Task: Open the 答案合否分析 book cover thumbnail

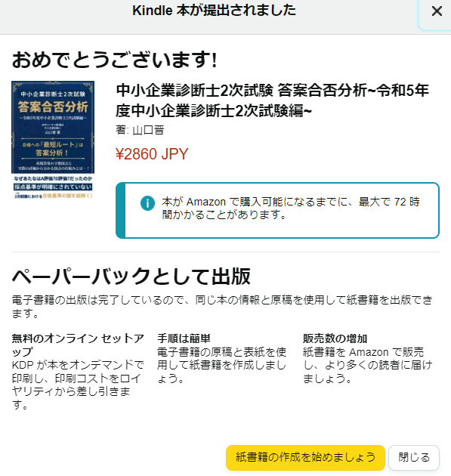Action: point(53,140)
